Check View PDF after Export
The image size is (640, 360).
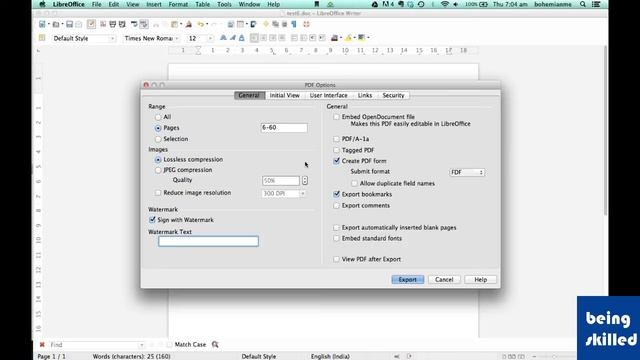tap(336, 259)
